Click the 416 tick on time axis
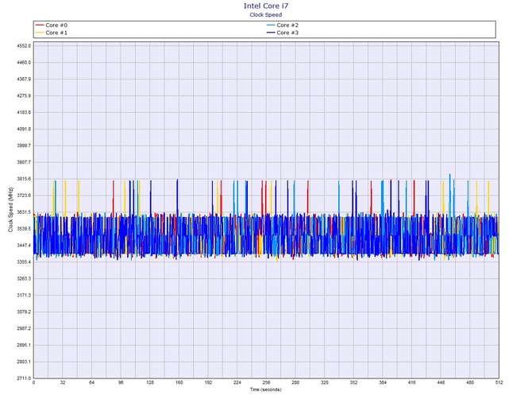Screen dimensions: 532x399 (411, 382)
